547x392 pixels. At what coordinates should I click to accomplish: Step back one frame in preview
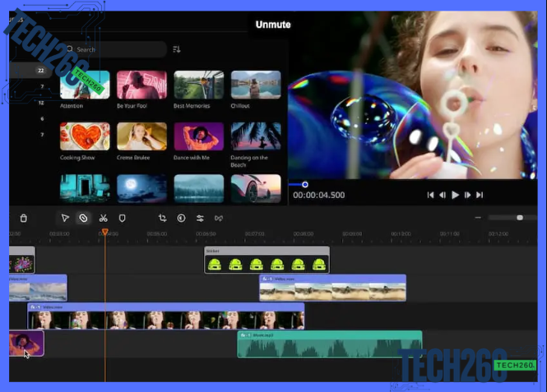tap(442, 195)
